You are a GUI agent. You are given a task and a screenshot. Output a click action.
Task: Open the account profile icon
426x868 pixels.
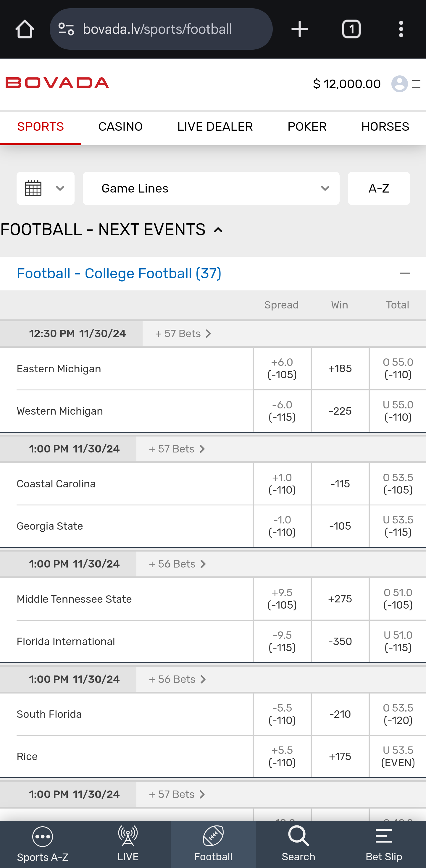coord(400,84)
